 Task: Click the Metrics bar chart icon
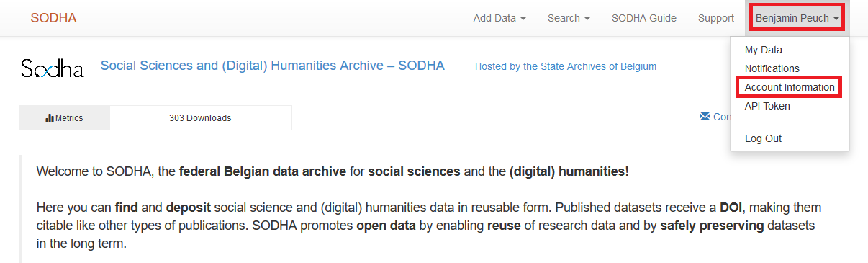point(50,118)
